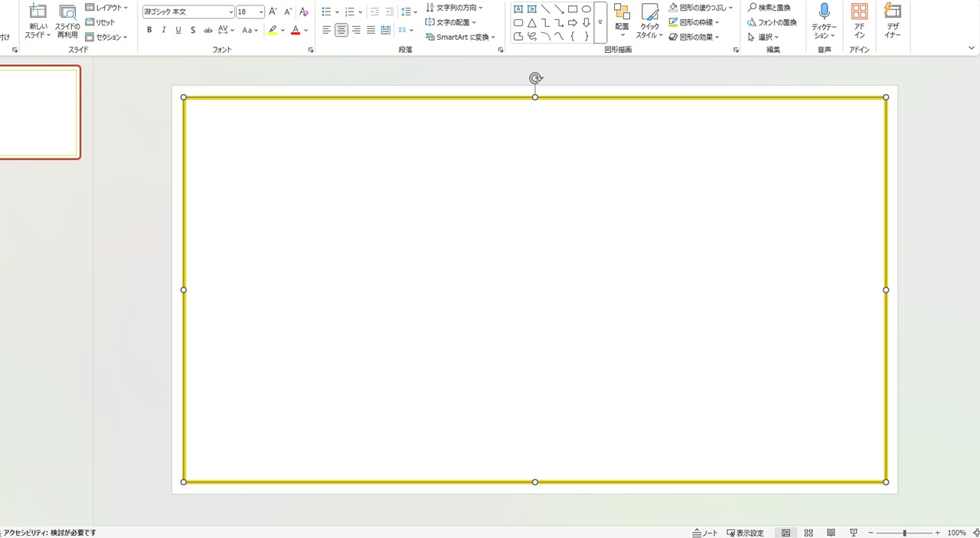Switch to Slide Sorter view icon

808,533
